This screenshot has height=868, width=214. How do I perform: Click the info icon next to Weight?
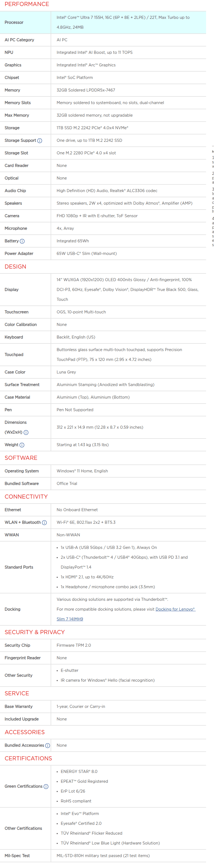point(22,445)
